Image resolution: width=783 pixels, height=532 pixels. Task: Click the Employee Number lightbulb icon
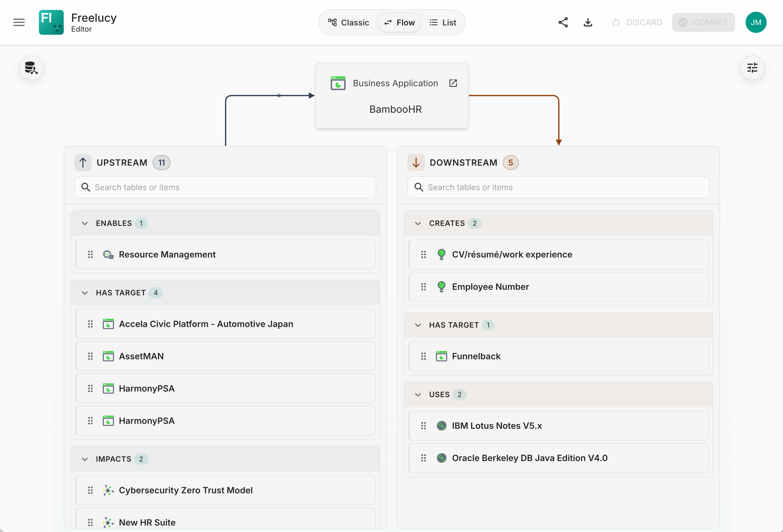[x=441, y=287]
